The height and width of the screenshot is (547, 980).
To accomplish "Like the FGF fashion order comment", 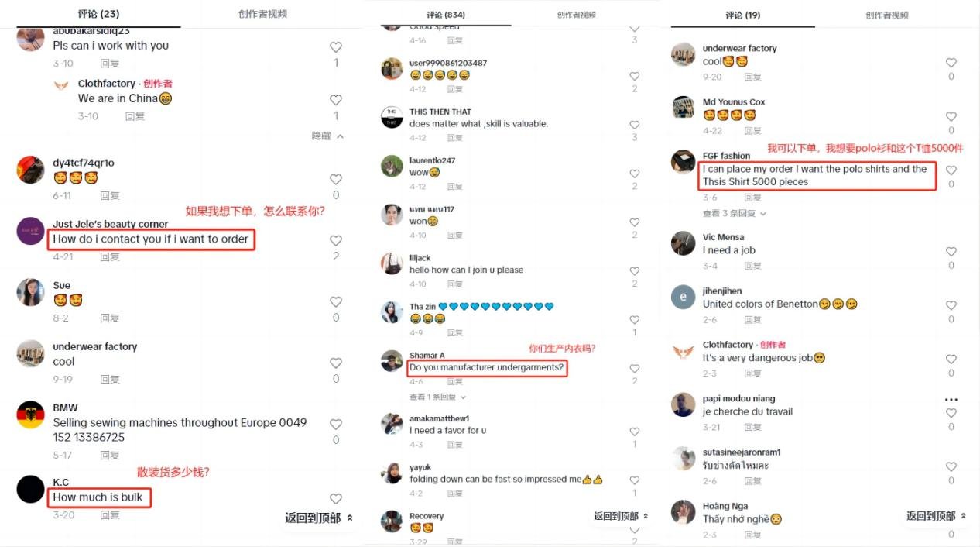I will click(951, 170).
